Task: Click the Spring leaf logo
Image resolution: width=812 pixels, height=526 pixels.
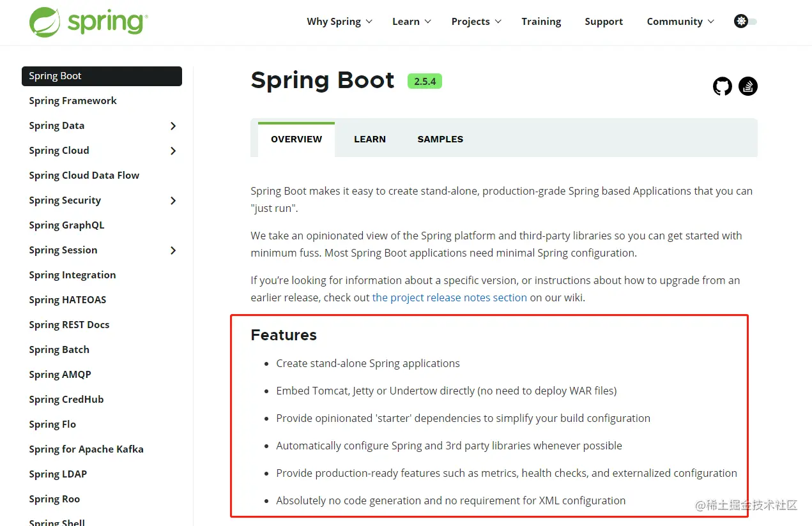Action: 45,22
